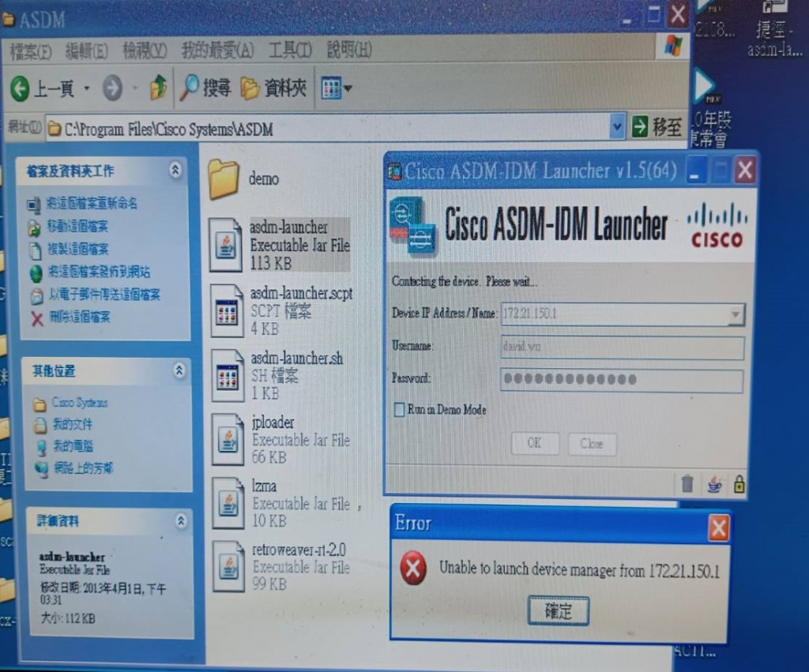The height and width of the screenshot is (672, 809).
Task: Open Cisco Systems in Other Places
Action: pyautogui.click(x=80, y=402)
